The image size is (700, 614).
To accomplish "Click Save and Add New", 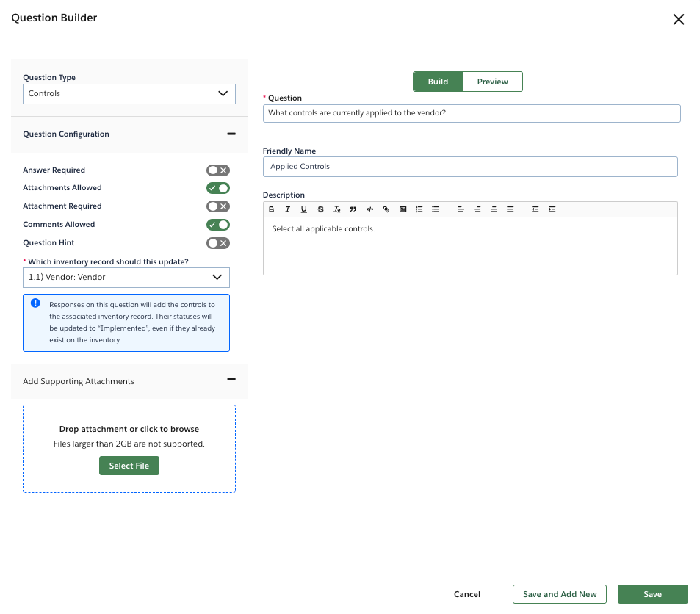I will (559, 594).
